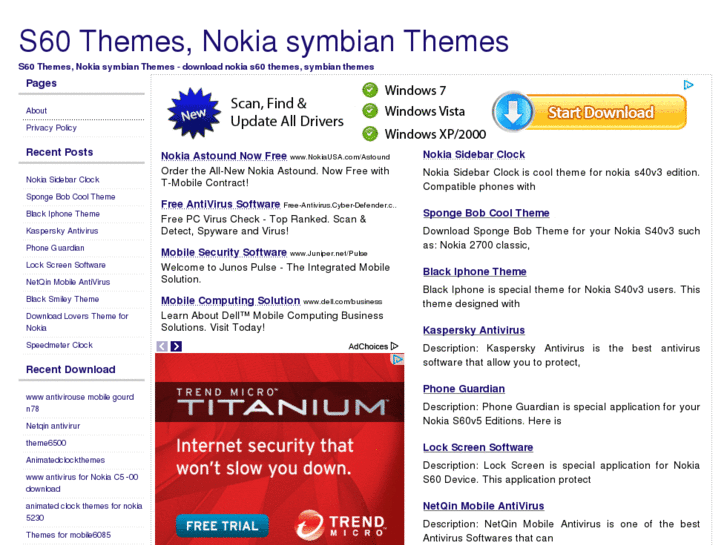Open NetQin Mobile AntiVirus sidebar link

click(x=68, y=282)
